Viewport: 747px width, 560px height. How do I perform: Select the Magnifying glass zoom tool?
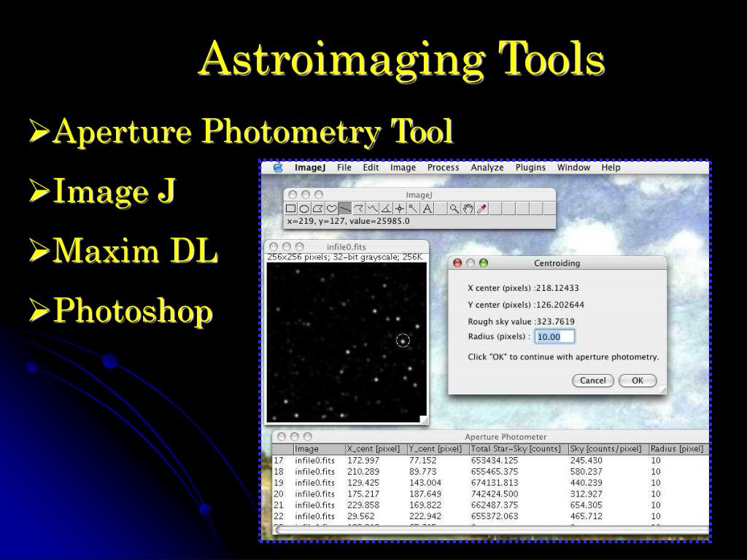(454, 209)
